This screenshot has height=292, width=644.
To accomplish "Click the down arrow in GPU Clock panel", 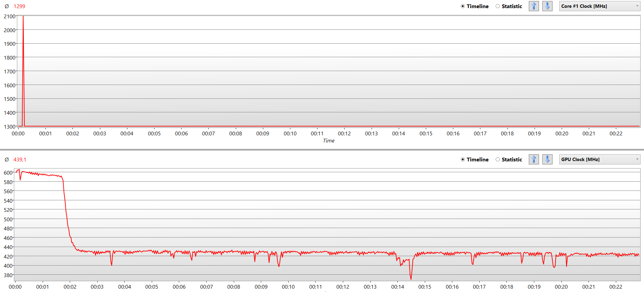I will (x=547, y=159).
